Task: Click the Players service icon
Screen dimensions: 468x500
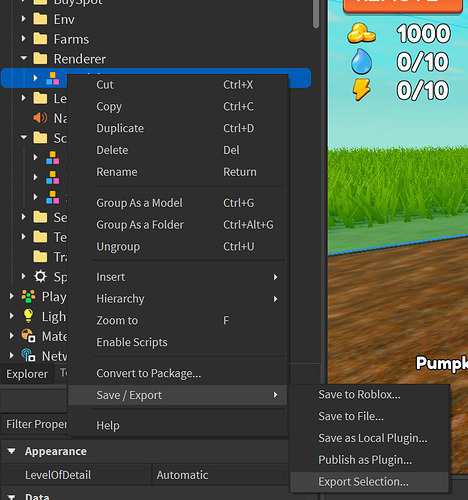Action: [x=28, y=296]
